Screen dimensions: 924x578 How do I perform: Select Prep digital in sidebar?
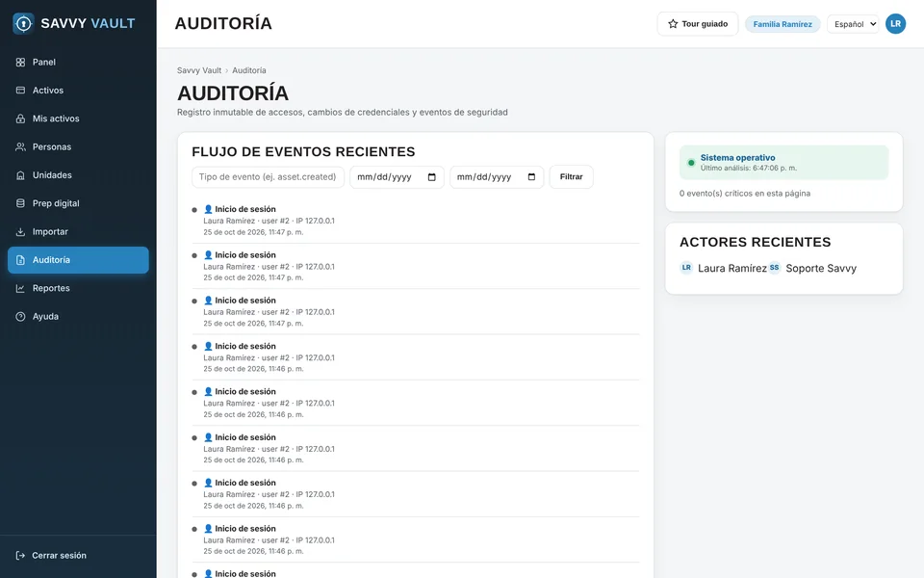click(x=78, y=203)
